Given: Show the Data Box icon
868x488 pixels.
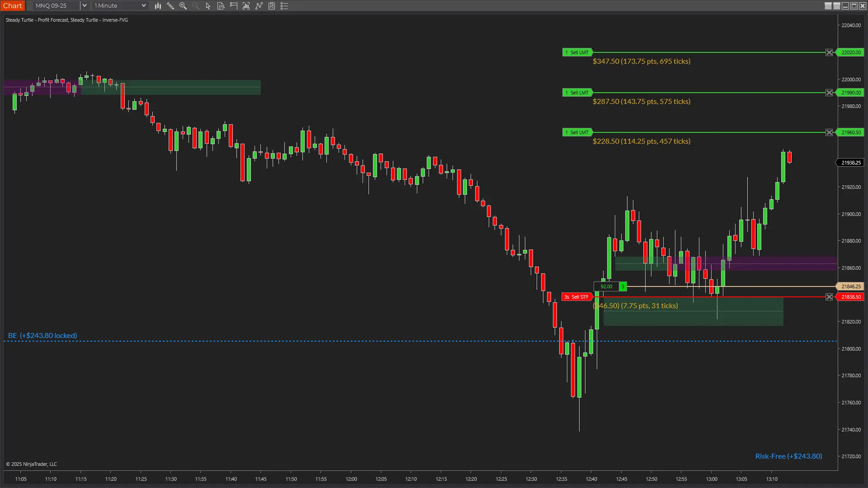Looking at the screenshot, I should 221,6.
